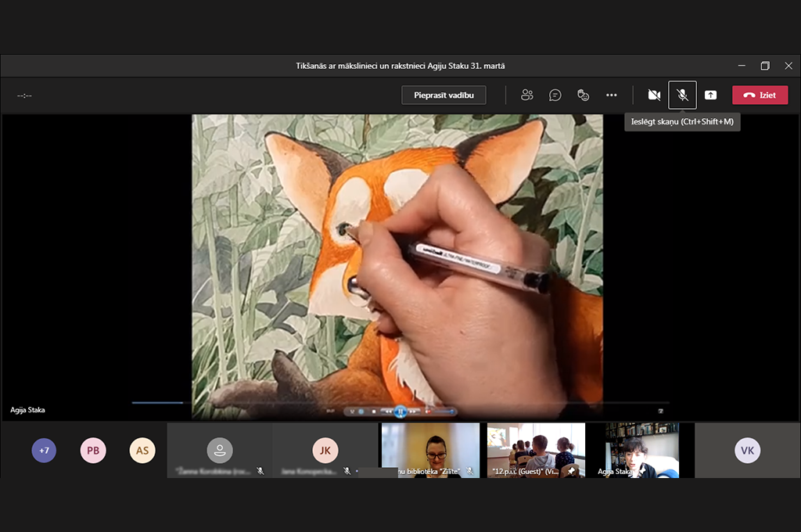The image size is (801, 532).
Task: Fast-forward the shared video
Action: click(413, 412)
